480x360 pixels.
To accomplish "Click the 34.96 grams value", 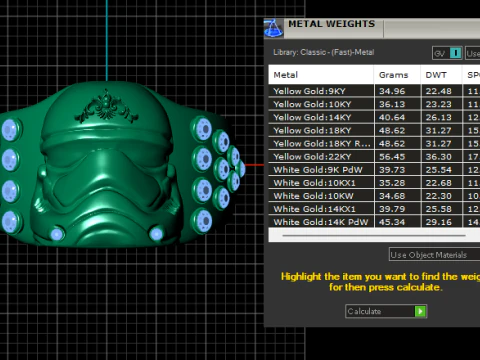I will pyautogui.click(x=392, y=91).
